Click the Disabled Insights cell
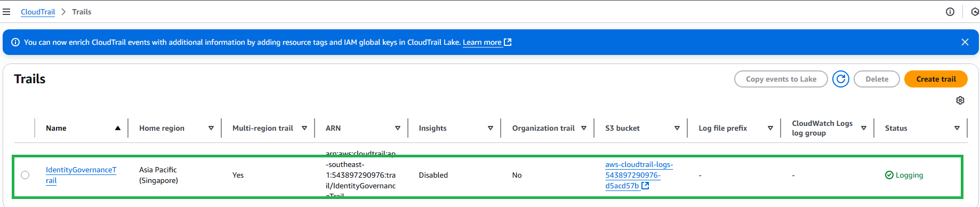980x207 pixels. [x=433, y=175]
